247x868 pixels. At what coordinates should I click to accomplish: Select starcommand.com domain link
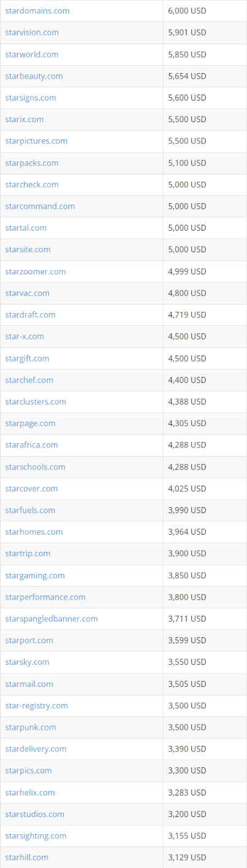(x=40, y=206)
